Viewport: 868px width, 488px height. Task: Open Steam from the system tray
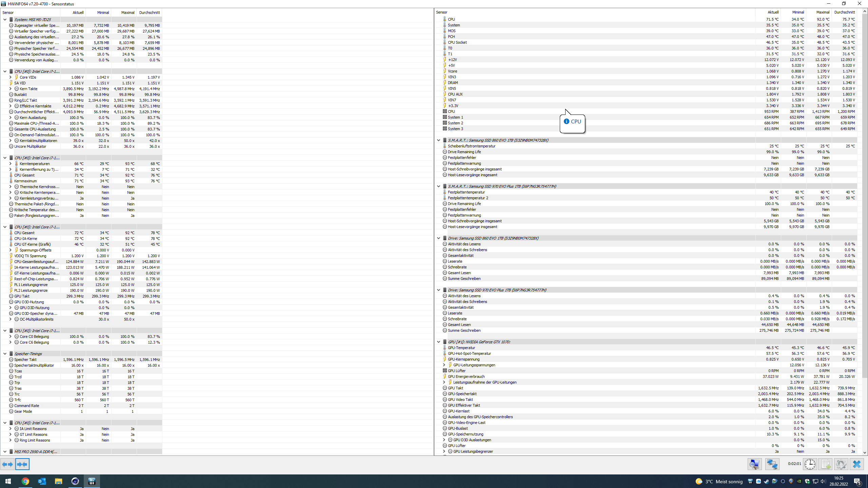pyautogui.click(x=766, y=482)
